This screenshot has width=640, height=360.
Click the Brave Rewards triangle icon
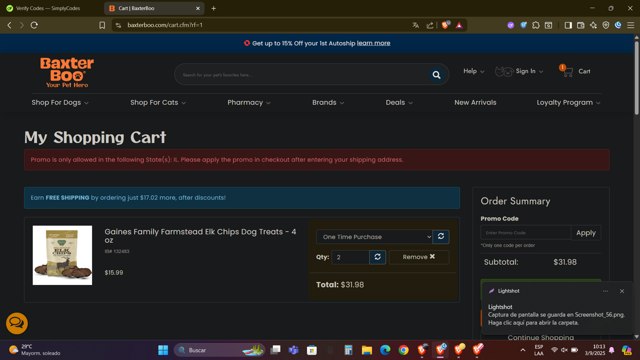459,25
